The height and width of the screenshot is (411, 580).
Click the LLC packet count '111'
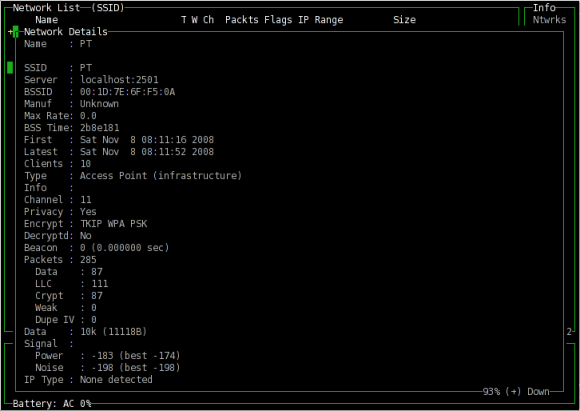(100, 284)
